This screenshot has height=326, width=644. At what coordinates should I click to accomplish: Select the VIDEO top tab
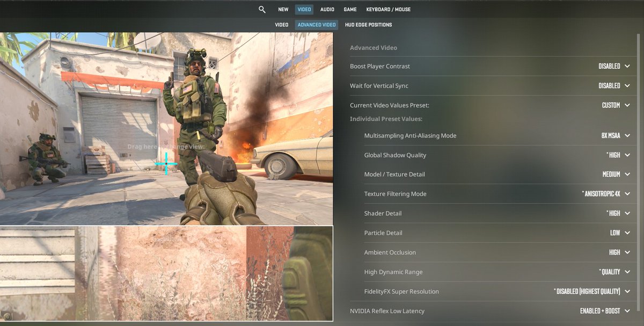point(304,9)
